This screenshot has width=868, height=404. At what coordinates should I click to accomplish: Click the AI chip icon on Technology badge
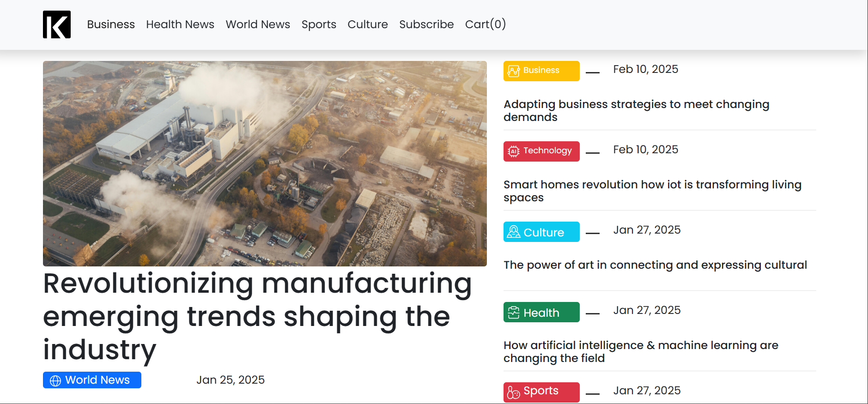tap(514, 151)
